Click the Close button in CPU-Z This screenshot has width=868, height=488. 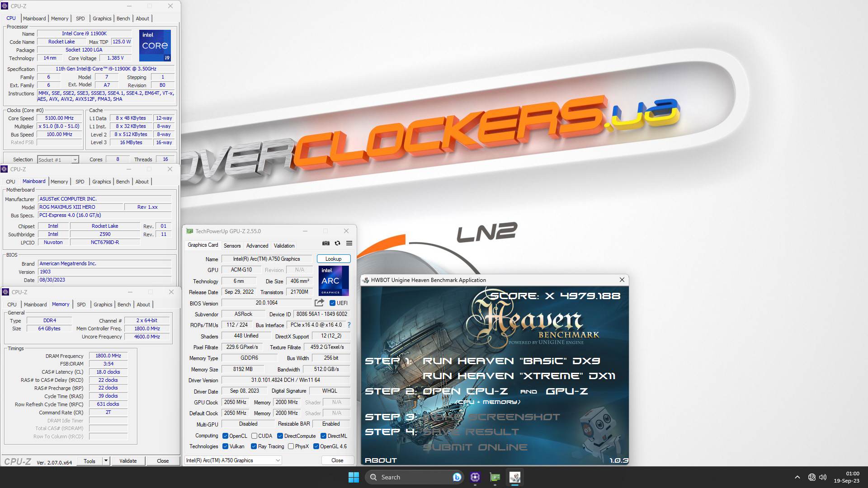163,461
